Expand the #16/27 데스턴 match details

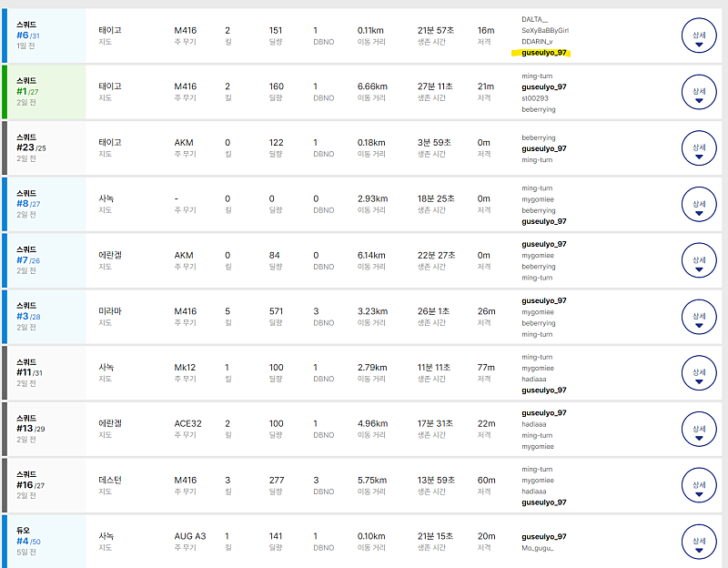[x=699, y=485]
